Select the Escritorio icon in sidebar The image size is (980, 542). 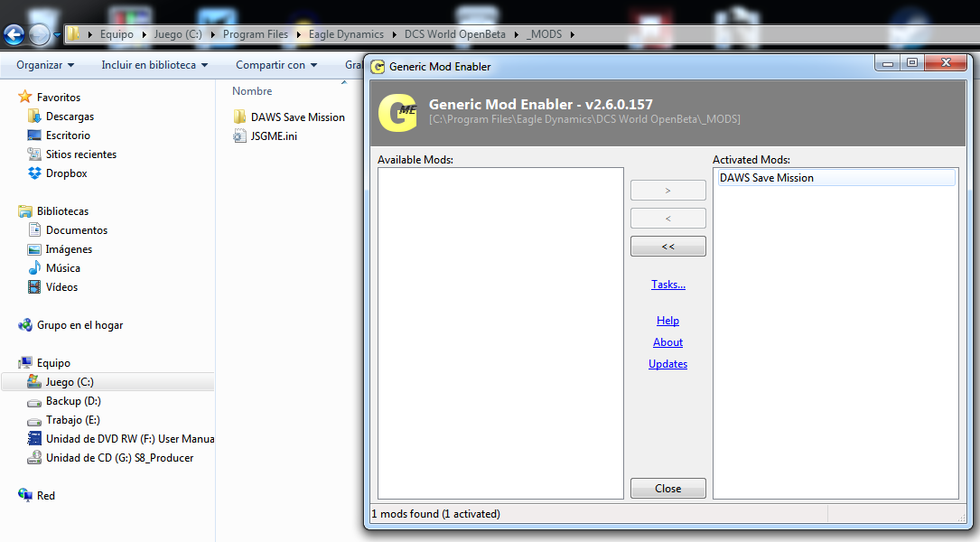tap(34, 135)
